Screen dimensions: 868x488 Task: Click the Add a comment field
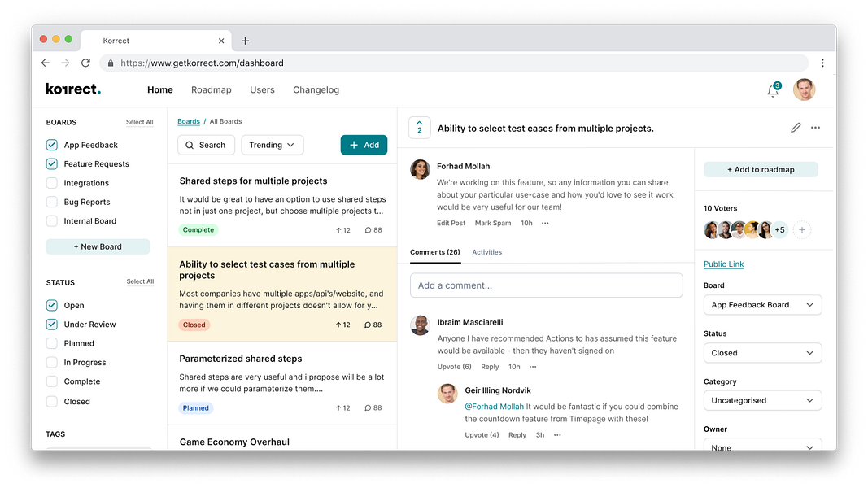[x=547, y=285]
